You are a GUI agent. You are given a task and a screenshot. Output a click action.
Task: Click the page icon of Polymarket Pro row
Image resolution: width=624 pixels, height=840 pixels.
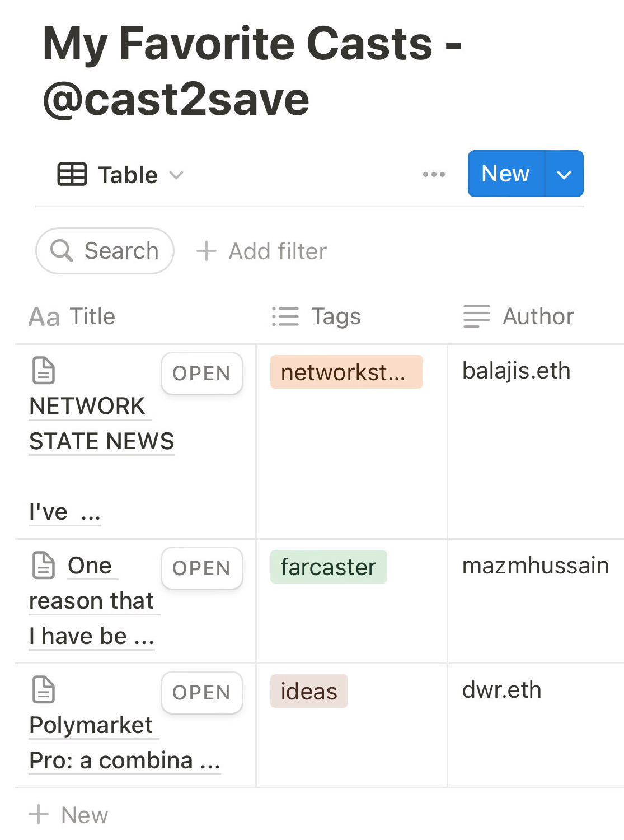coord(44,689)
